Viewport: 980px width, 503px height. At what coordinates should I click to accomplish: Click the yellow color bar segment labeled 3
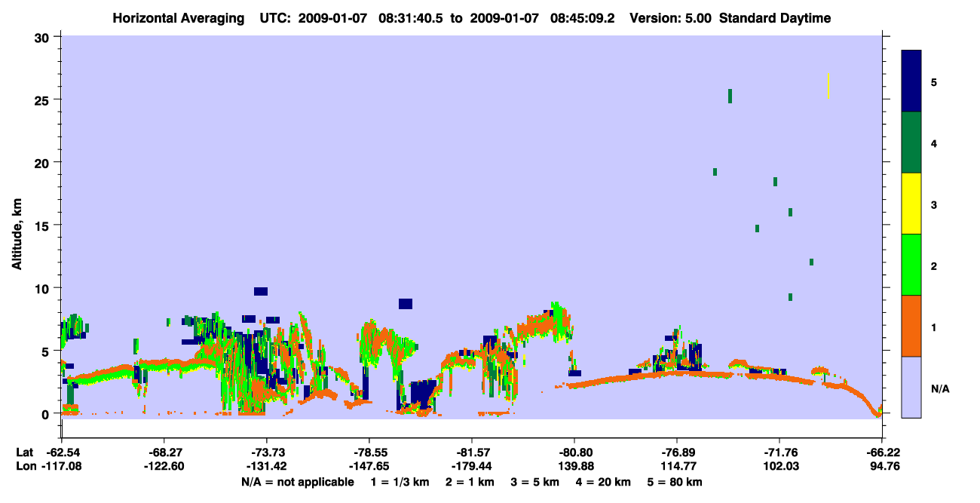click(911, 204)
